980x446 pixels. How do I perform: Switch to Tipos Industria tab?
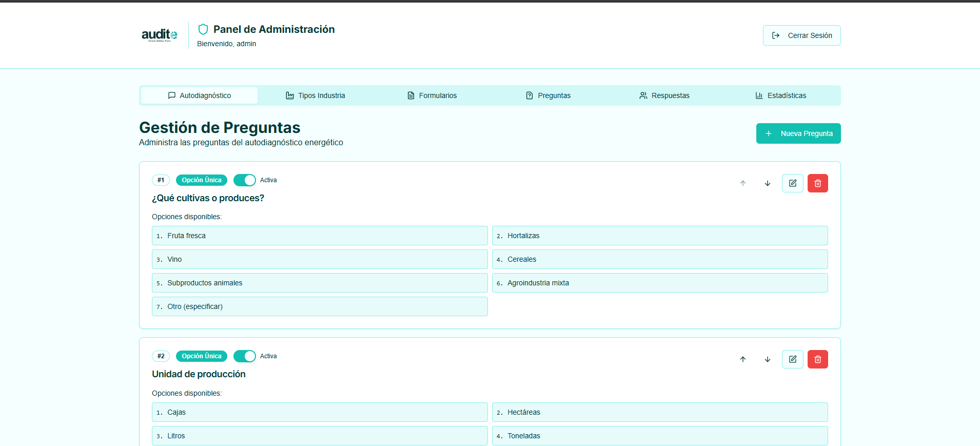click(316, 95)
